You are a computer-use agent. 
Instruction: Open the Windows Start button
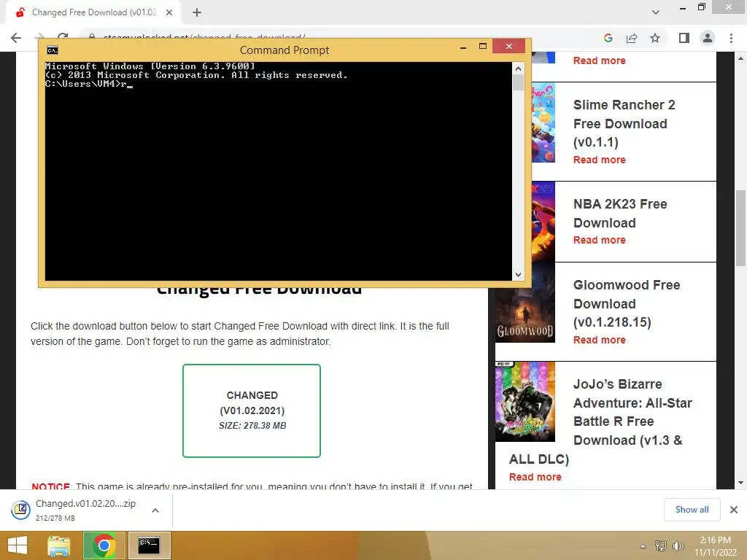18,545
